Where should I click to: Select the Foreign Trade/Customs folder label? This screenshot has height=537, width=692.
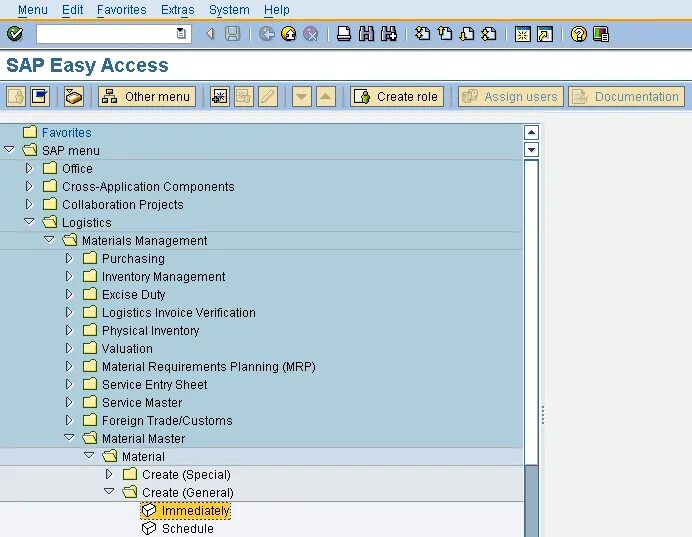(x=167, y=421)
